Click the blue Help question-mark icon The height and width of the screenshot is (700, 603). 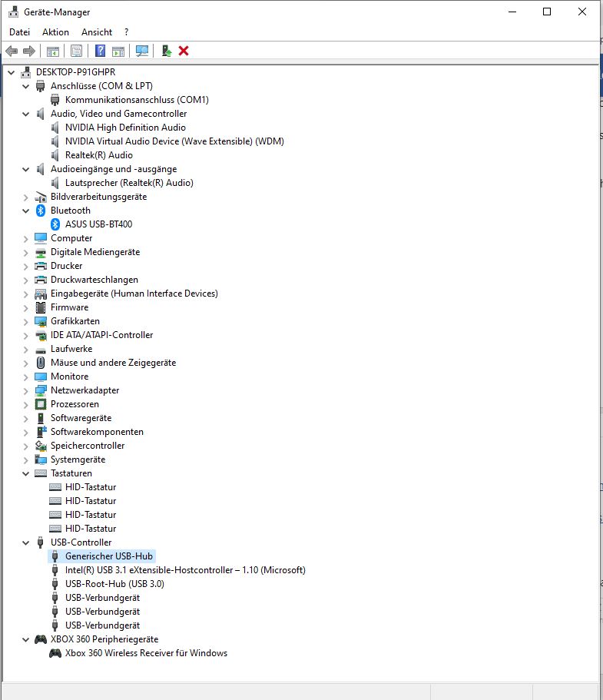(x=101, y=51)
